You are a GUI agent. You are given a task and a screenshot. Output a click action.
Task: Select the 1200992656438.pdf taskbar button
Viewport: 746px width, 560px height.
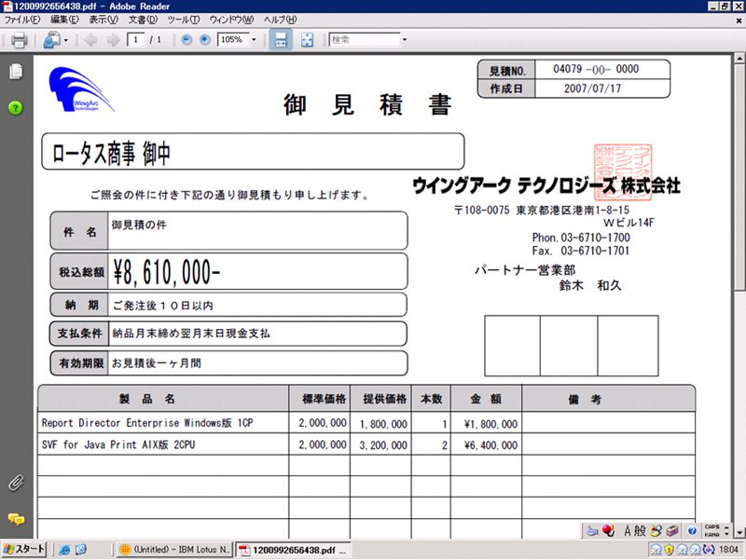coord(294,550)
